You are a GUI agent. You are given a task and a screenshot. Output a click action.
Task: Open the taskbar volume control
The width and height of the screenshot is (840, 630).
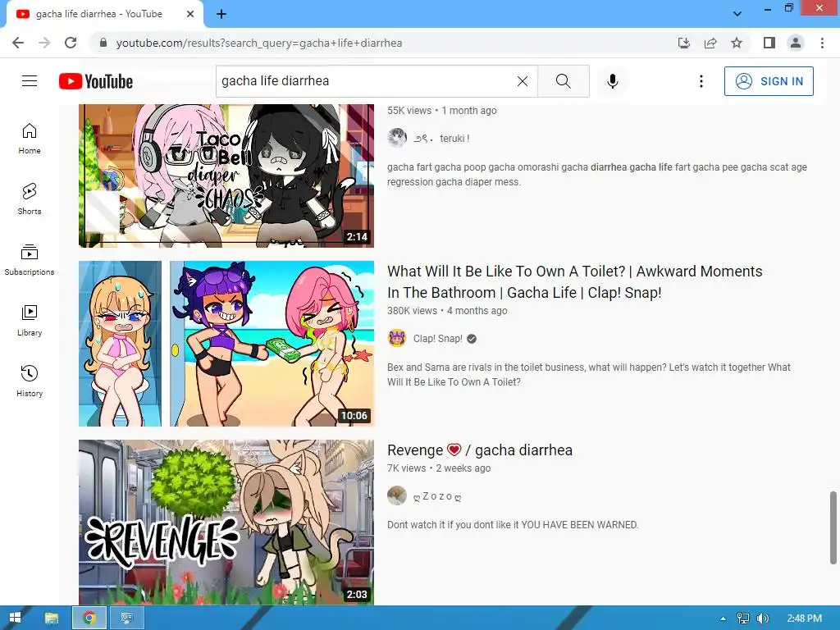click(763, 619)
